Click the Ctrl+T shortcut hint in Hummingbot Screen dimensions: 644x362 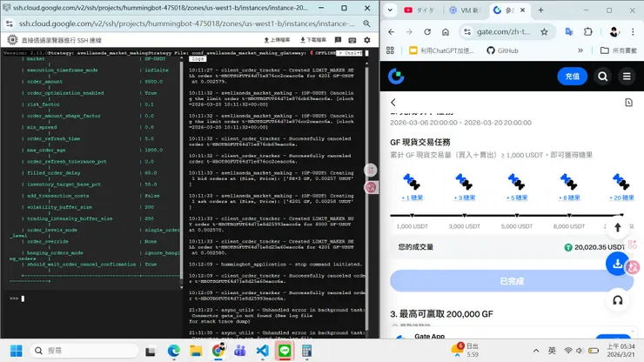pyautogui.click(x=350, y=53)
